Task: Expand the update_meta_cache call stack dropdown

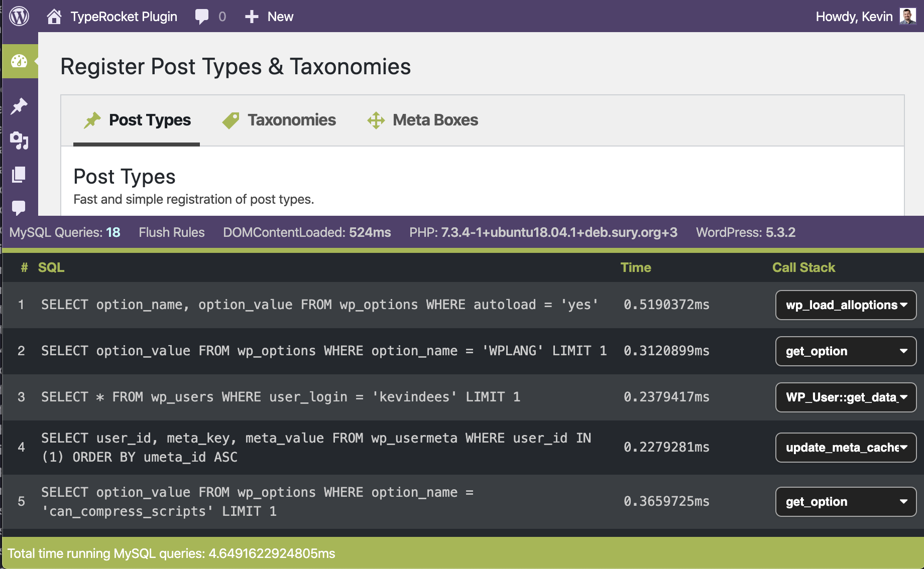Action: [x=846, y=448]
